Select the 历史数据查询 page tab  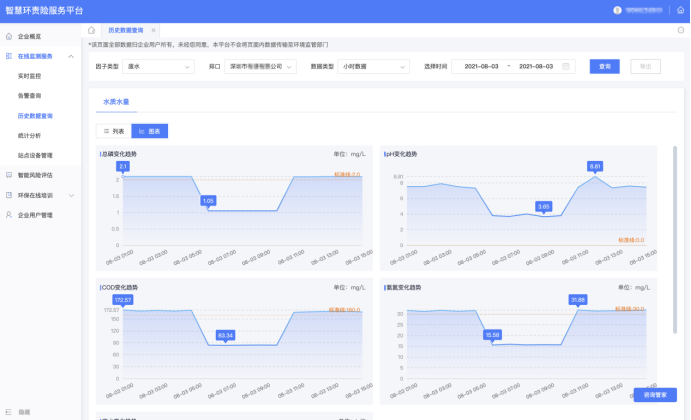126,30
